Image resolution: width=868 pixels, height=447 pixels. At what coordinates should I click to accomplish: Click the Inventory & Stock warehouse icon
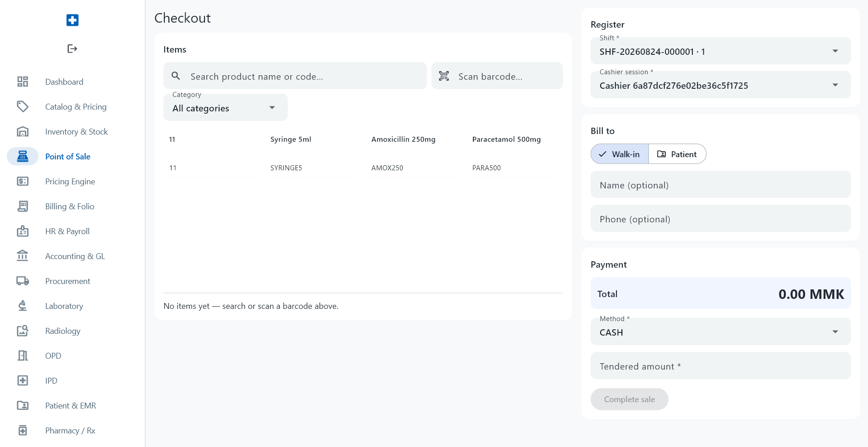point(23,131)
